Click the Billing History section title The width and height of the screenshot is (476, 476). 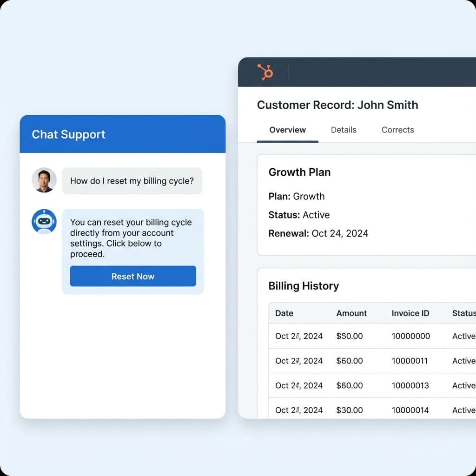(304, 286)
